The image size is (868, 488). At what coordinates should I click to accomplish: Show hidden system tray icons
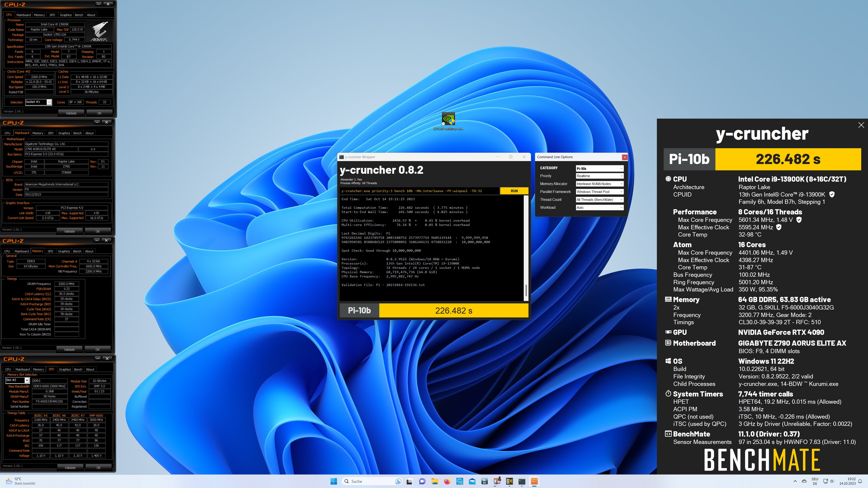pyautogui.click(x=795, y=481)
